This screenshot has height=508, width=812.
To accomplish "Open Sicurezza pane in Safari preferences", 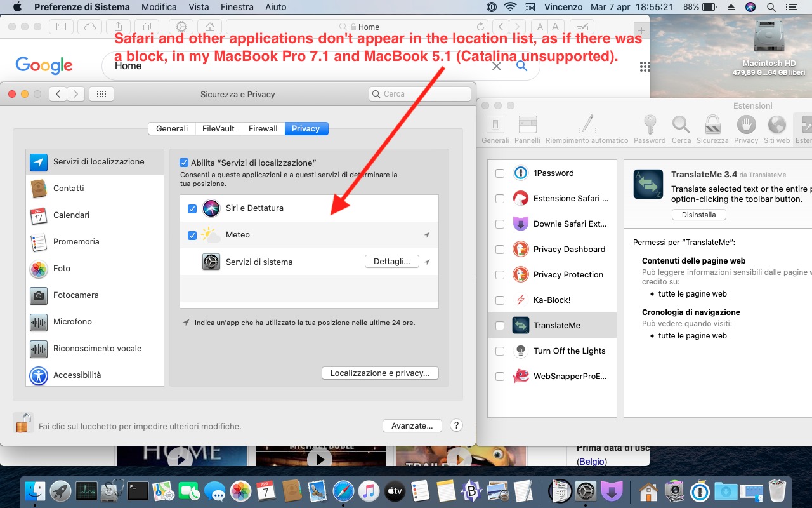I will click(x=712, y=130).
